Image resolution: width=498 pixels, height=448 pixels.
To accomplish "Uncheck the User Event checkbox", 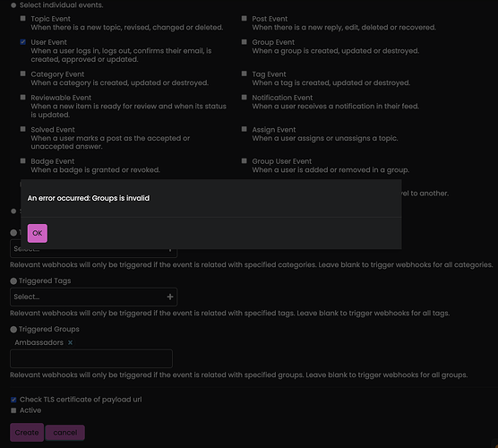I will (x=23, y=42).
